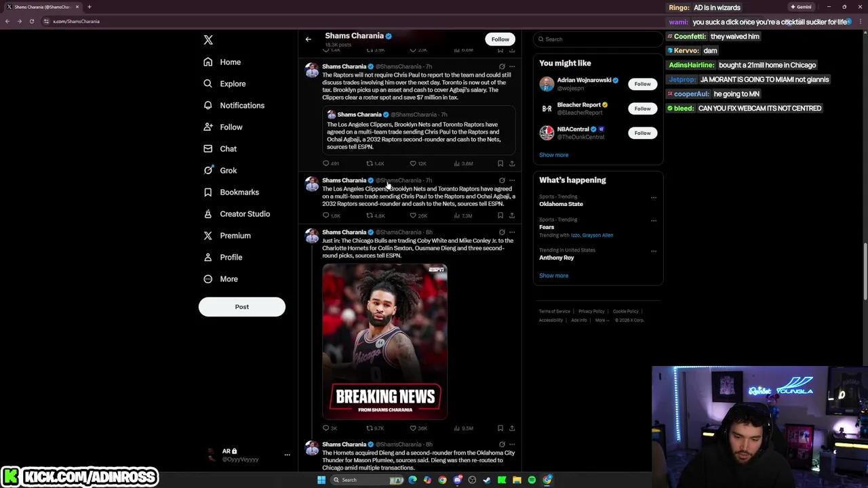The height and width of the screenshot is (488, 868).
Task: Like the Clippers multi-team trade tweet
Action: (413, 216)
